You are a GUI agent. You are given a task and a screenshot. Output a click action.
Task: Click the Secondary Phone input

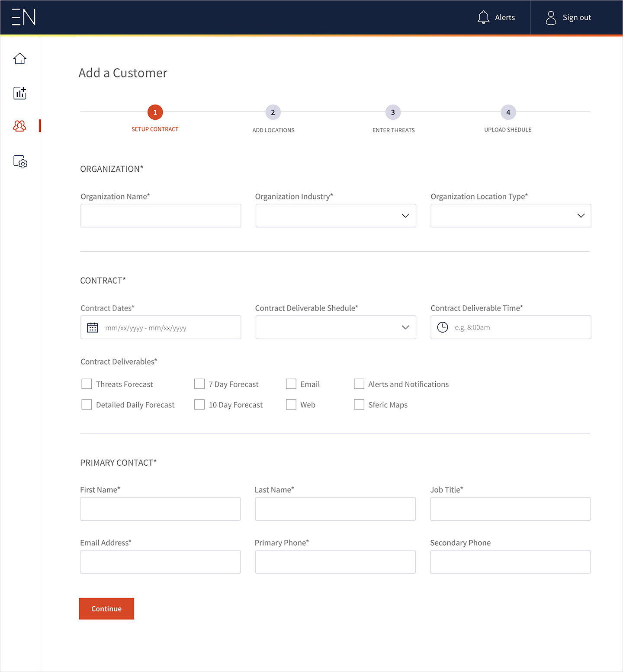point(511,562)
